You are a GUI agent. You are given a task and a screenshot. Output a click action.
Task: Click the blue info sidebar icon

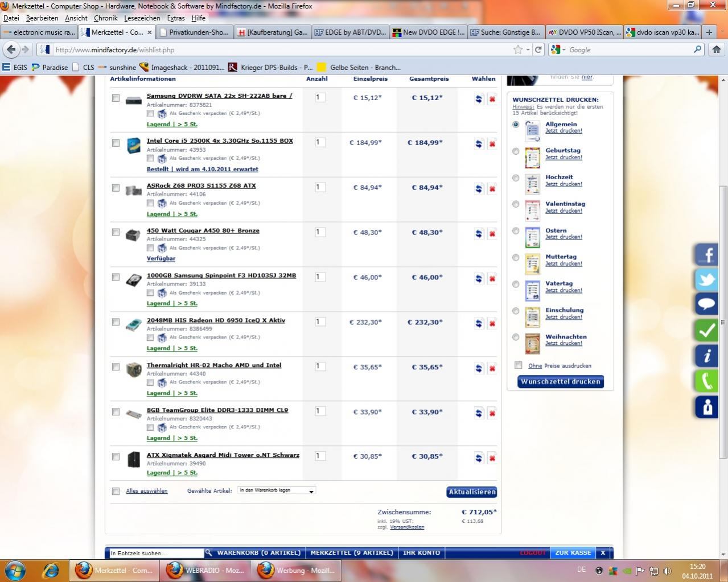click(x=706, y=356)
